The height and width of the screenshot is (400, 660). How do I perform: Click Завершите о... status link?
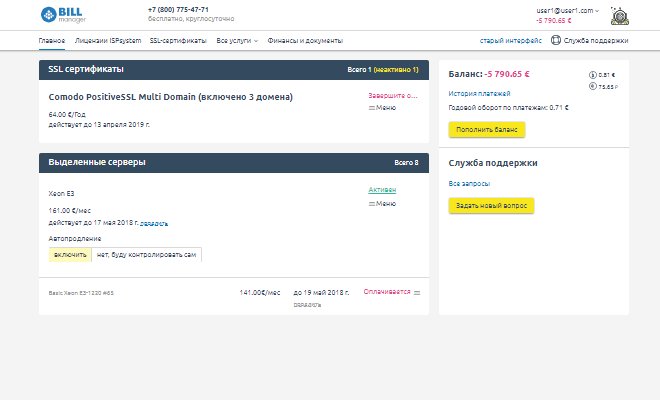coord(393,96)
